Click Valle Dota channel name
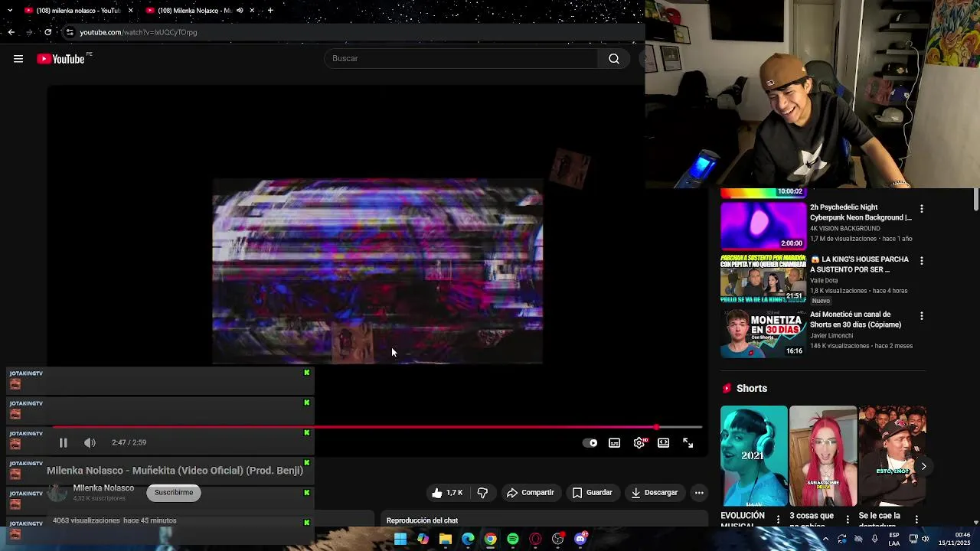 [x=824, y=280]
